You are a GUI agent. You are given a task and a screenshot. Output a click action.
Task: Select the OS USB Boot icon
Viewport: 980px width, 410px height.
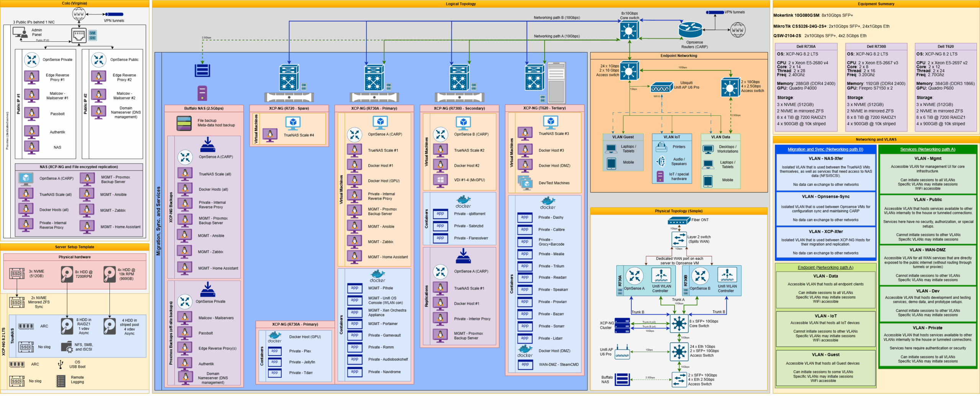click(60, 364)
